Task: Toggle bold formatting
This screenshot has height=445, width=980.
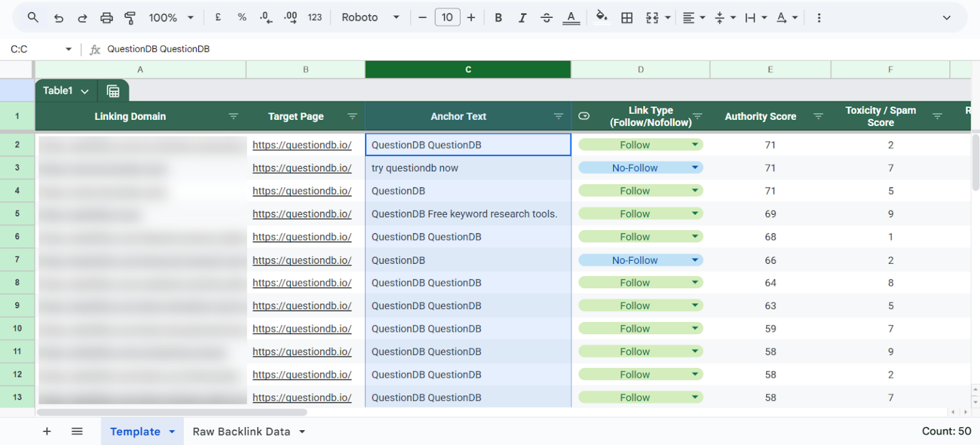Action: (498, 17)
